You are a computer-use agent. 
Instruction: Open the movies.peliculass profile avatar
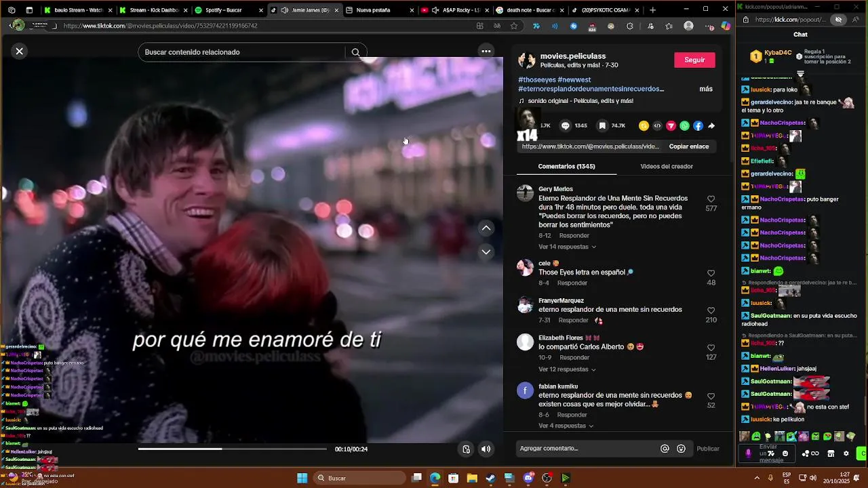point(526,60)
